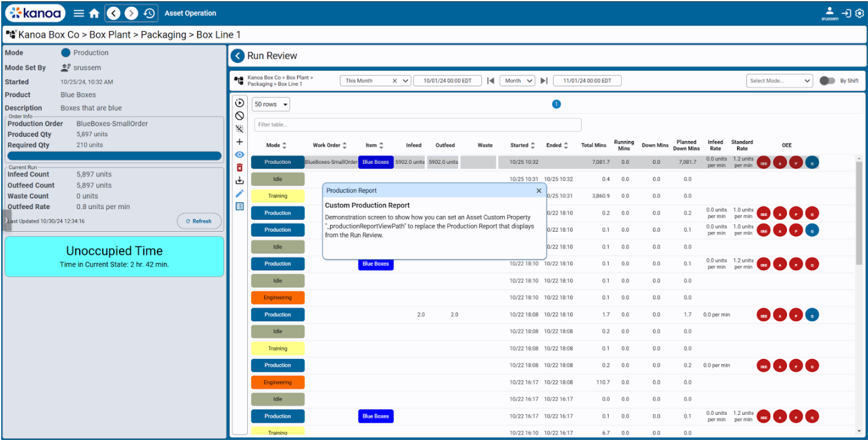Sort table by Work Order column
The width and height of the screenshot is (868, 440).
coord(330,145)
